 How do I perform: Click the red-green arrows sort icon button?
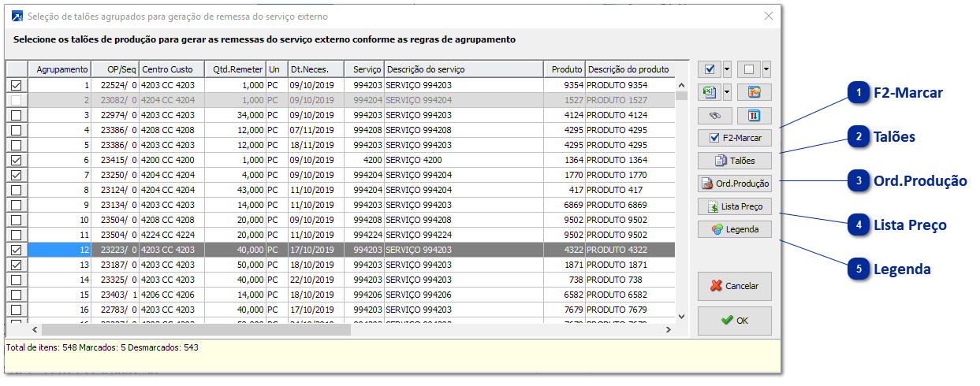(755, 116)
